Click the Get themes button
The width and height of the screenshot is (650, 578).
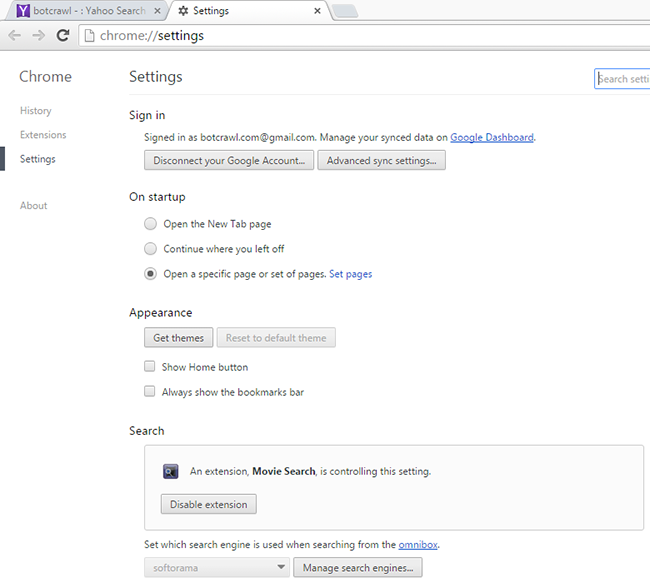click(179, 338)
